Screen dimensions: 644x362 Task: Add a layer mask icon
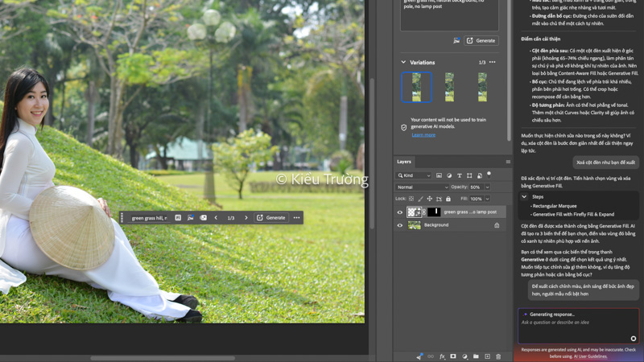pos(453,356)
